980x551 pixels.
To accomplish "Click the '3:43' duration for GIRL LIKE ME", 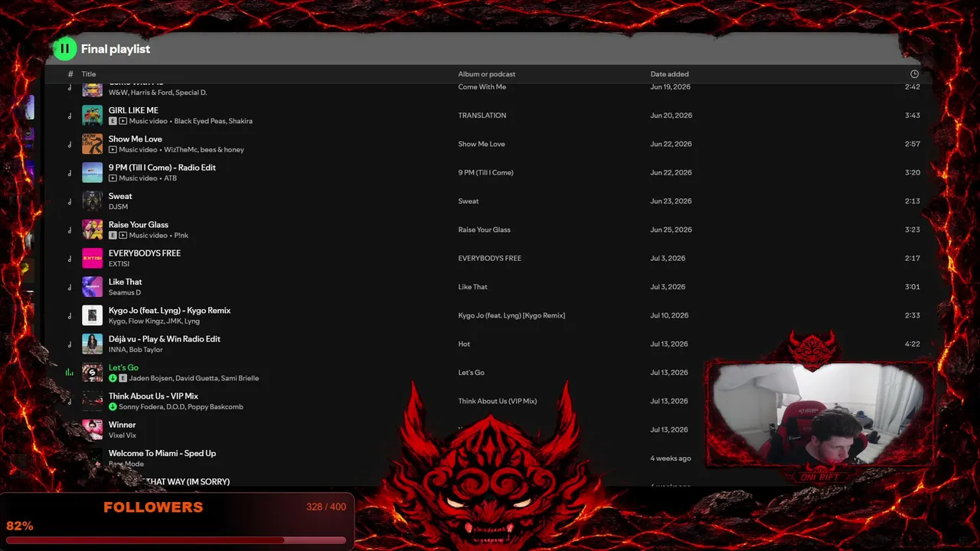I will 913,116.
